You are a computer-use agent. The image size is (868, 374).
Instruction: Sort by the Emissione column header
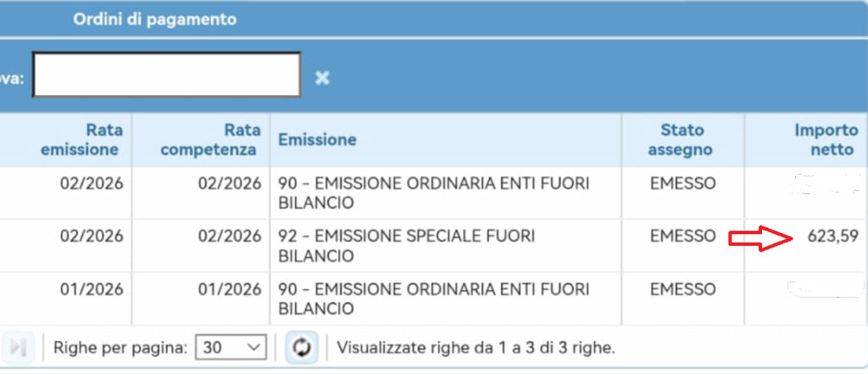pyautogui.click(x=317, y=140)
